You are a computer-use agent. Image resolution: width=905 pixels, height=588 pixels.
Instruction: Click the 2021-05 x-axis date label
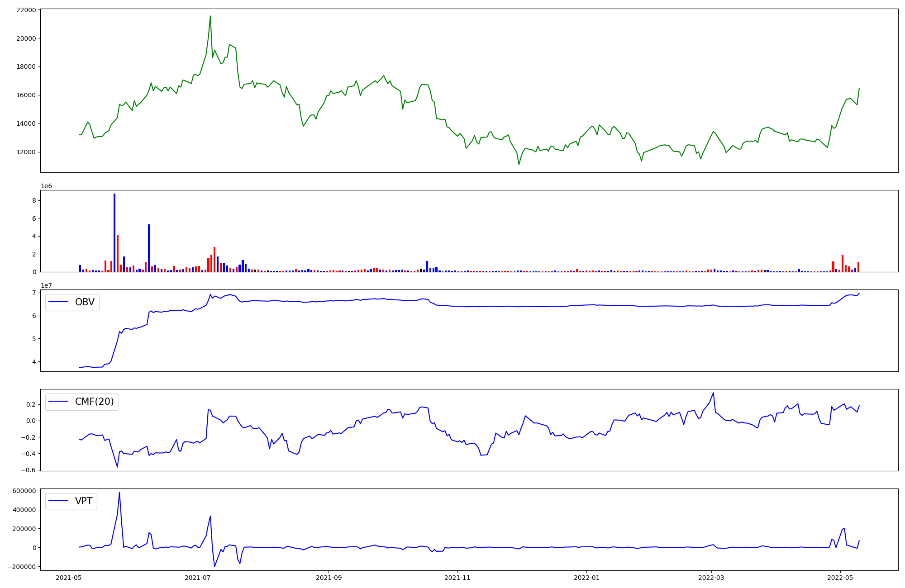coord(69,578)
